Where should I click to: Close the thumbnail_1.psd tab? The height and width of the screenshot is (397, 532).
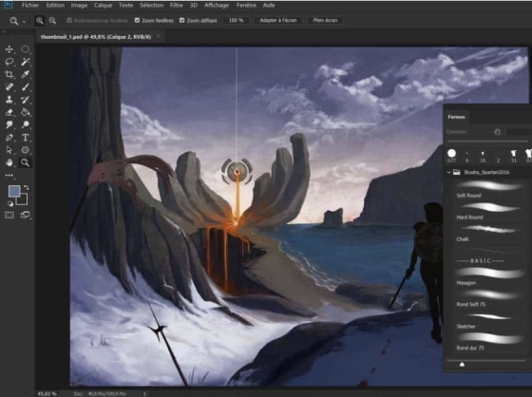tap(158, 36)
